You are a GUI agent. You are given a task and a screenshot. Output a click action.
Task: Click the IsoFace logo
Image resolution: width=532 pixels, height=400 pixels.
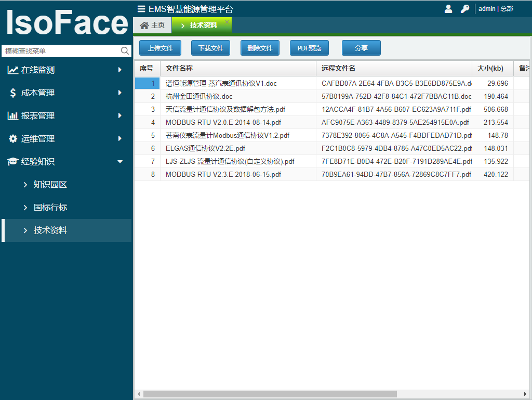click(67, 23)
